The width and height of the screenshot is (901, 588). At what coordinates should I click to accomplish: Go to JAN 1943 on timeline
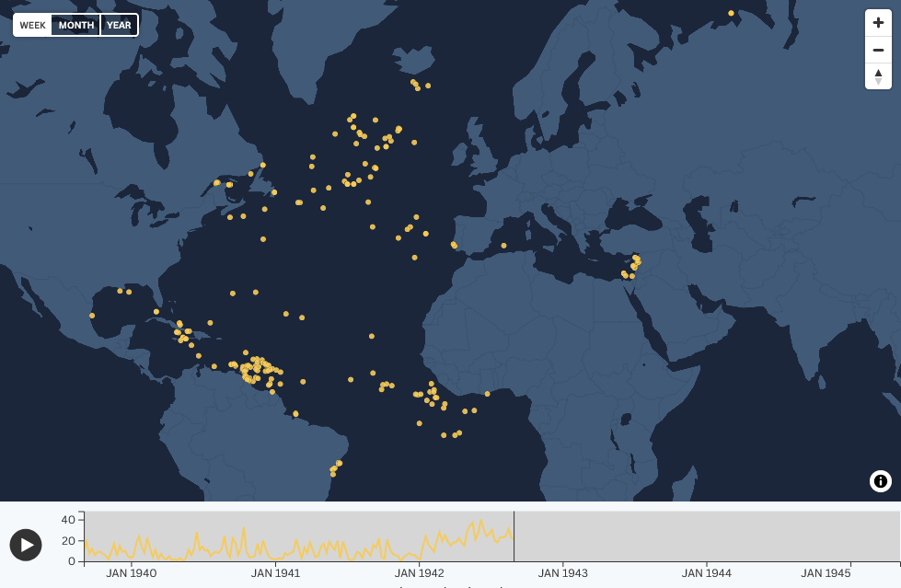pyautogui.click(x=563, y=572)
